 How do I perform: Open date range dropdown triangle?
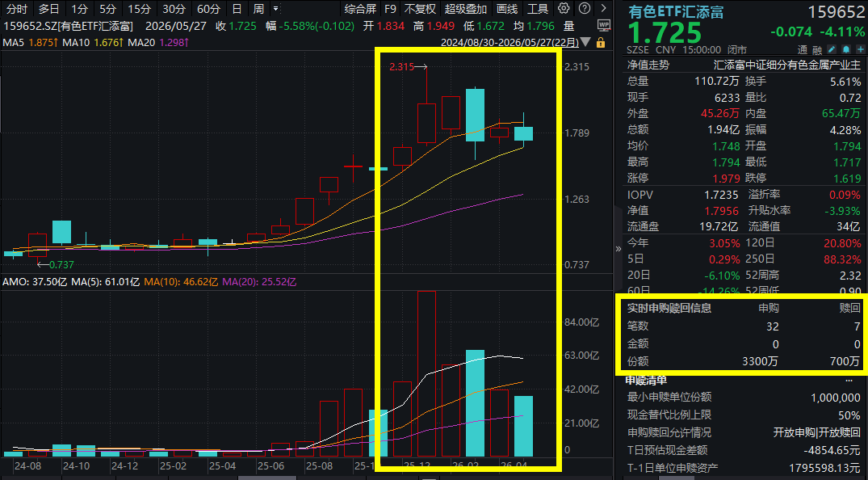tap(585, 42)
